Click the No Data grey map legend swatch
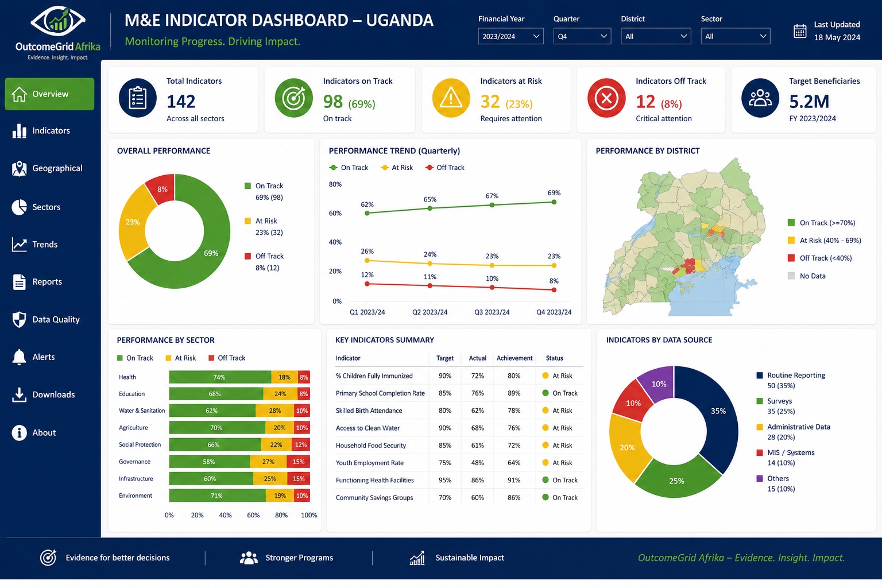Screen dimensions: 882x588 click(x=791, y=276)
